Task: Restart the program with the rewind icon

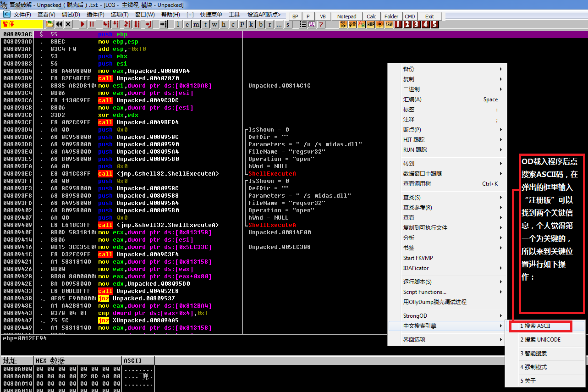Action: tap(59, 24)
